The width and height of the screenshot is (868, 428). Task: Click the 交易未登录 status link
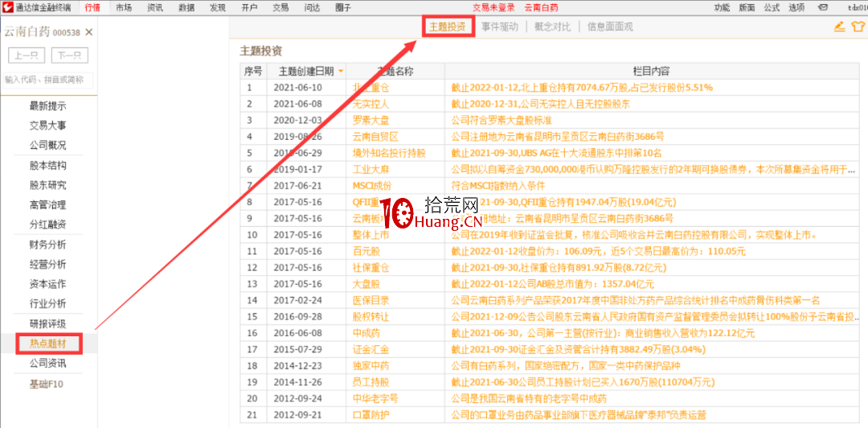(x=493, y=8)
